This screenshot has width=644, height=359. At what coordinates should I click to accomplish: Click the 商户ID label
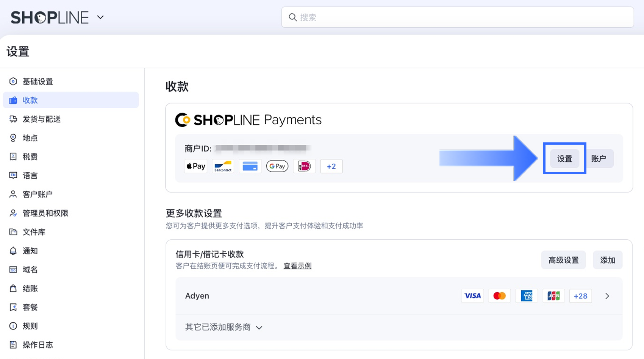(x=198, y=148)
